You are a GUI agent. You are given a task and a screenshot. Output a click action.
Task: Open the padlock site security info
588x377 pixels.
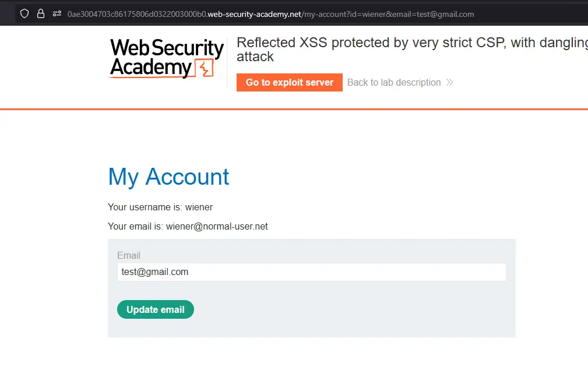pyautogui.click(x=41, y=13)
